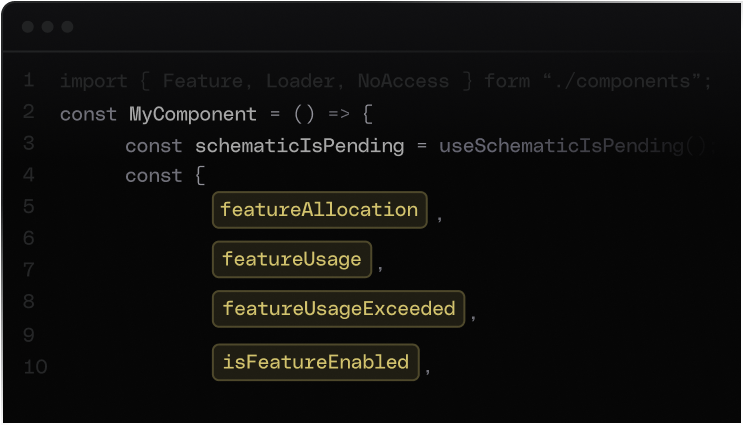The image size is (743, 435).
Task: Select line number 2 in gutter
Action: click(29, 112)
